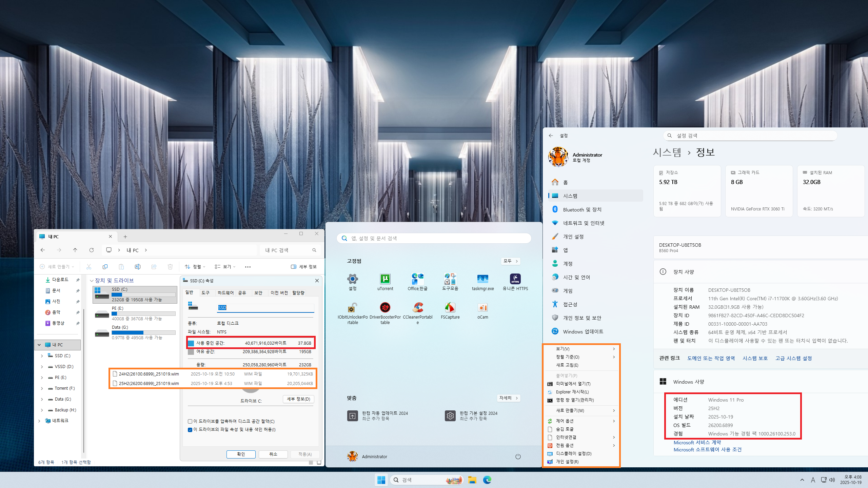Enable drive compression checkbox
Image resolution: width=868 pixels, height=488 pixels.
click(190, 421)
